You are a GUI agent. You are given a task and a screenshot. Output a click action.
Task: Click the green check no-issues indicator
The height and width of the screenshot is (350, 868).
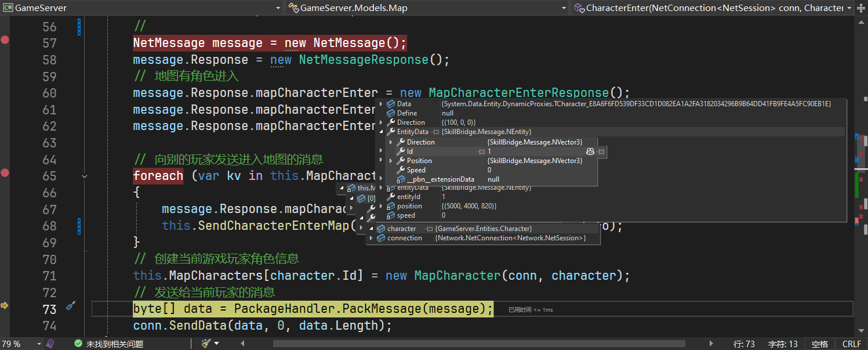78,344
